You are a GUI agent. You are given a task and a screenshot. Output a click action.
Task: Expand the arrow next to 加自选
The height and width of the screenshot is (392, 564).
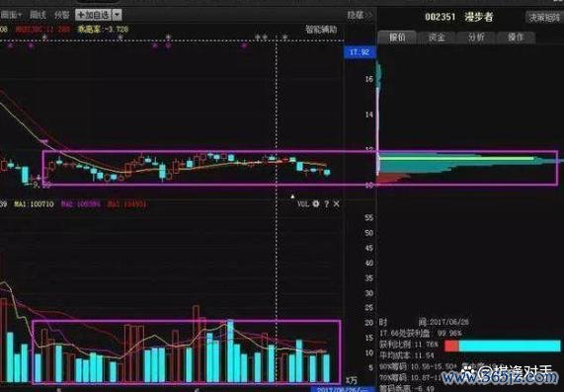117,15
